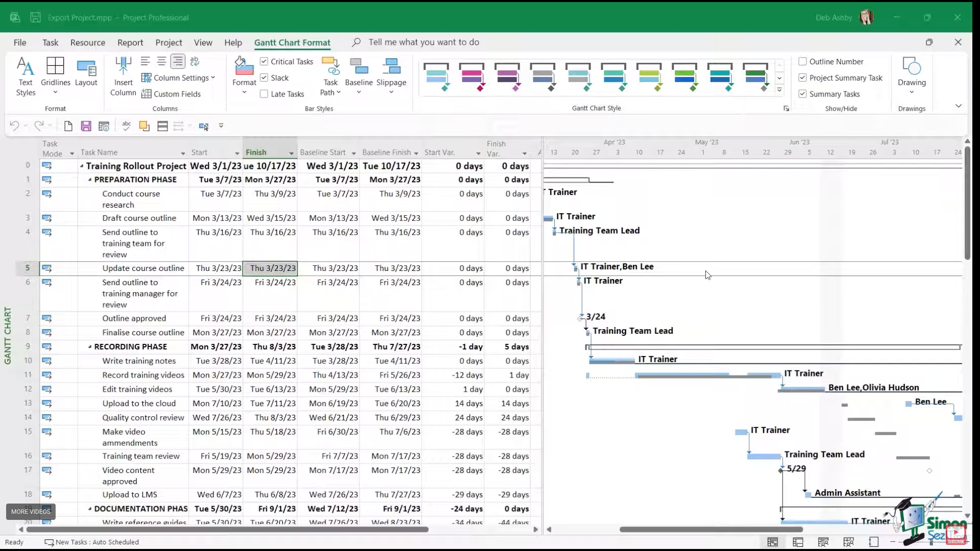Open the File menu

coord(20,42)
